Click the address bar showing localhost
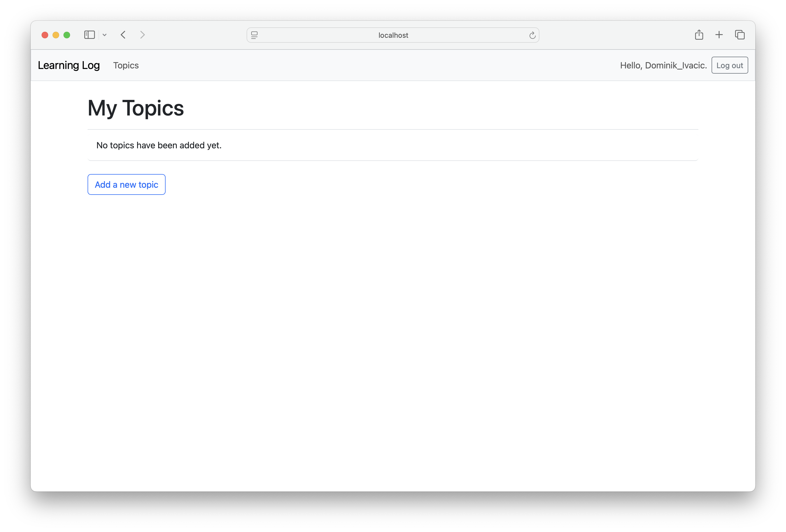This screenshot has width=786, height=532. point(393,35)
